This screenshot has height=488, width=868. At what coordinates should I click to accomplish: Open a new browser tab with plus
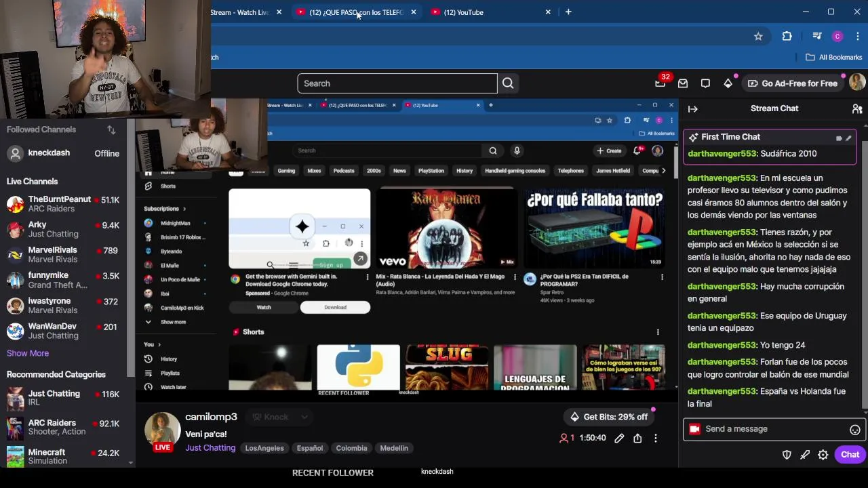[568, 12]
